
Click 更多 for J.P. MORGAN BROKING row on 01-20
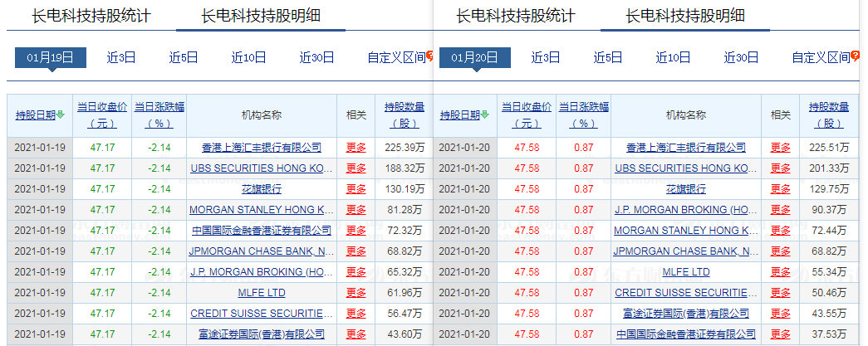781,209
